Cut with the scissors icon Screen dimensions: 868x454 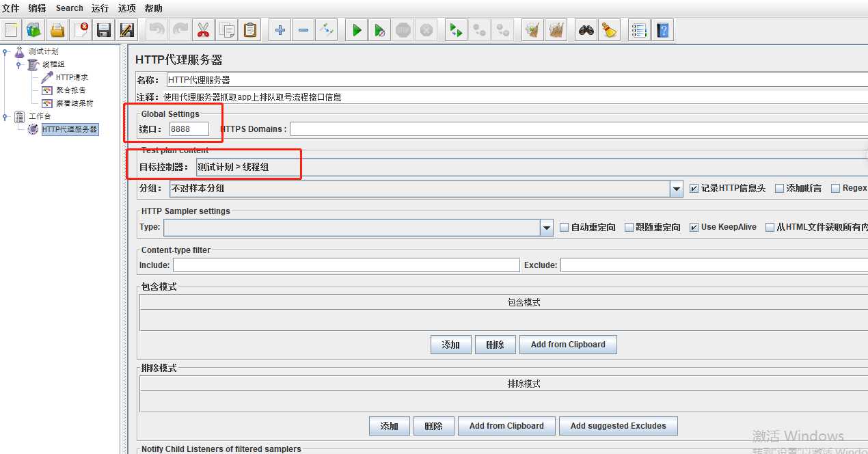204,30
